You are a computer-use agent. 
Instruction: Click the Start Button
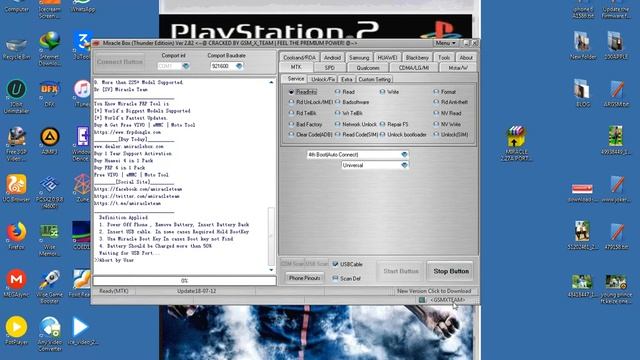tap(401, 271)
